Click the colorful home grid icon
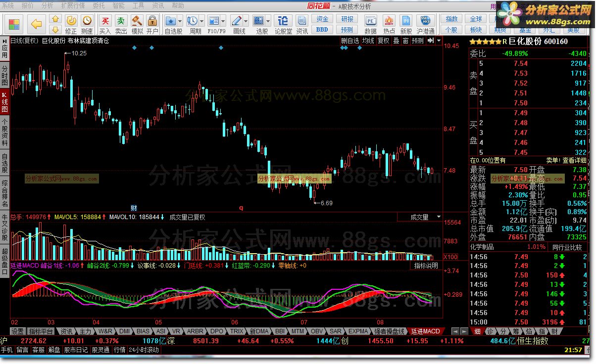Screen dimensions: 596x364 click(14, 24)
